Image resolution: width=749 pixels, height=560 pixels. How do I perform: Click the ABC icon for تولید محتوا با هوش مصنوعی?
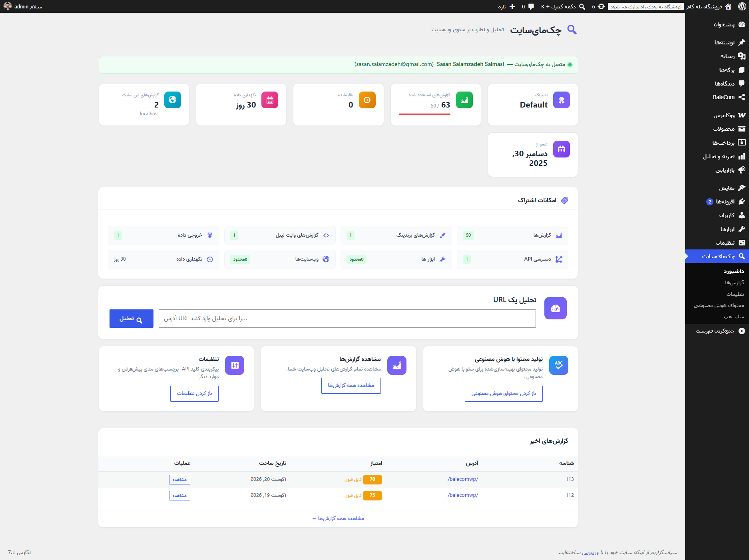pyautogui.click(x=559, y=365)
